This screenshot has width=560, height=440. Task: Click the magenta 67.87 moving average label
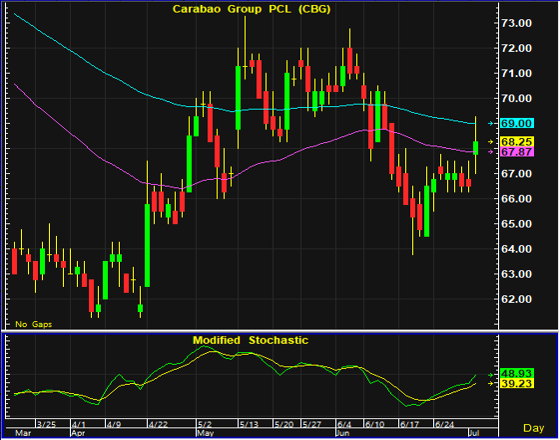[517, 151]
